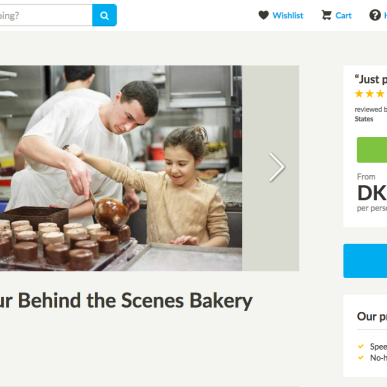The height and width of the screenshot is (387, 387).
Task: Click the bakery chocolate-glazing photo
Action: coord(121,168)
